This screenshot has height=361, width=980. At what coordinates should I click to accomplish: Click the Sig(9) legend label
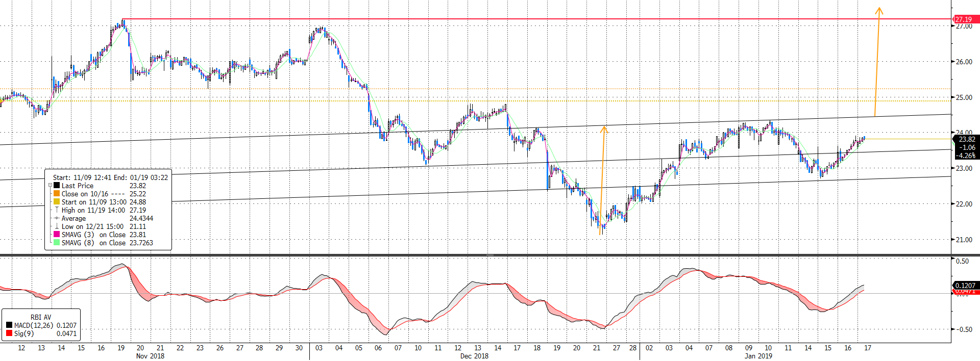pos(24,333)
